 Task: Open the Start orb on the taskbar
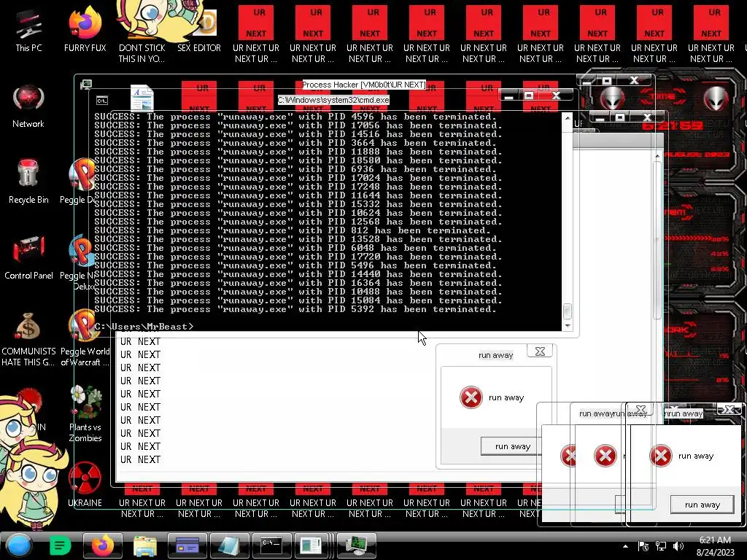19,545
